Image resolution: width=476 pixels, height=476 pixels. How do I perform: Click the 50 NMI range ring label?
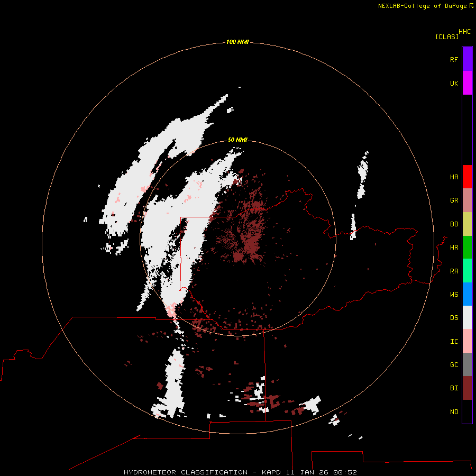click(x=237, y=140)
